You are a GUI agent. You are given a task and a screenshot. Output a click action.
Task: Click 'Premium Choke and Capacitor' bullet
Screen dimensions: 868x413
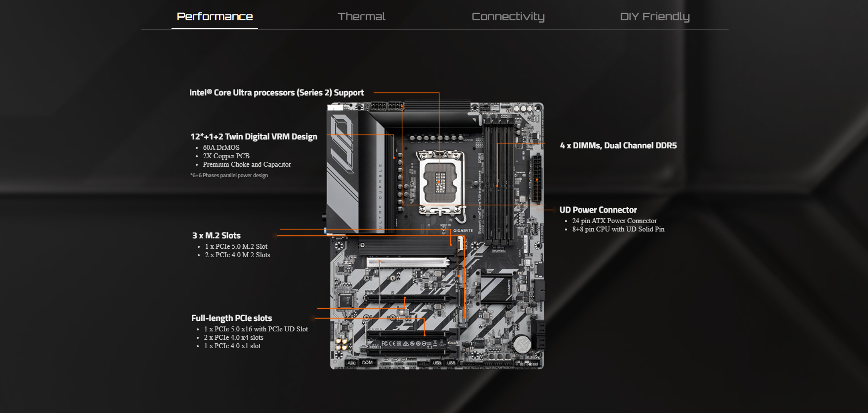click(247, 164)
